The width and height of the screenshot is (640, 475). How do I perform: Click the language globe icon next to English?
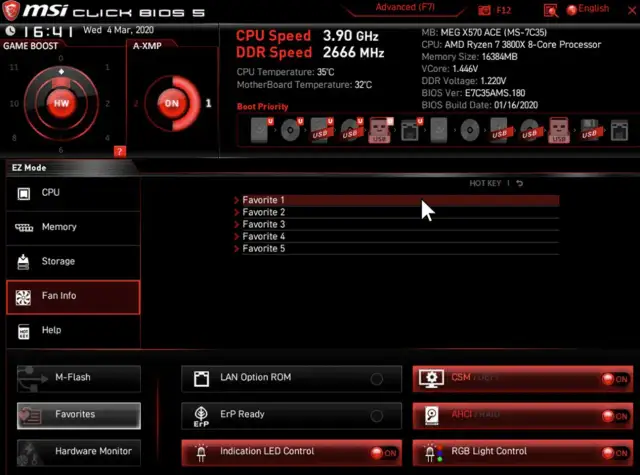pyautogui.click(x=571, y=10)
